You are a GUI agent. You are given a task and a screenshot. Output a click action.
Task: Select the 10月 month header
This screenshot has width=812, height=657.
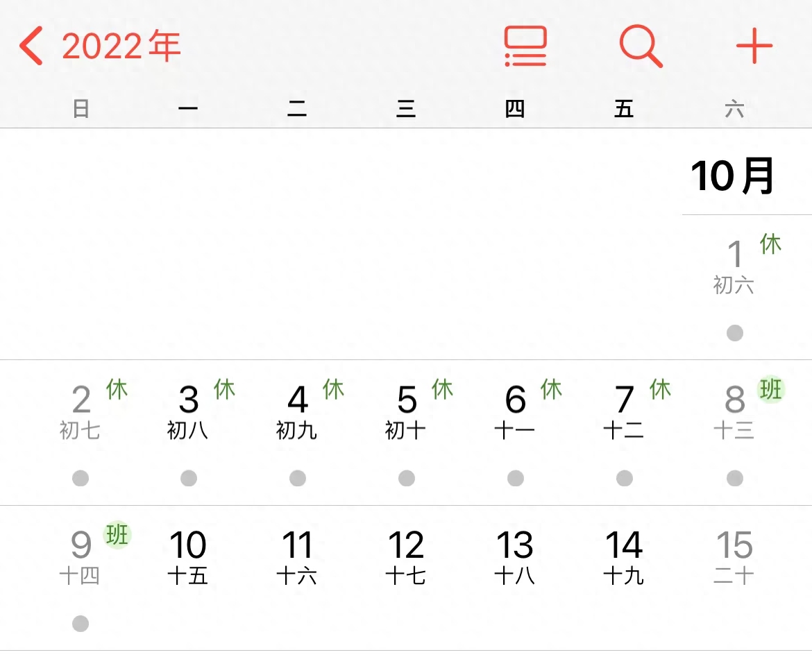pyautogui.click(x=733, y=176)
